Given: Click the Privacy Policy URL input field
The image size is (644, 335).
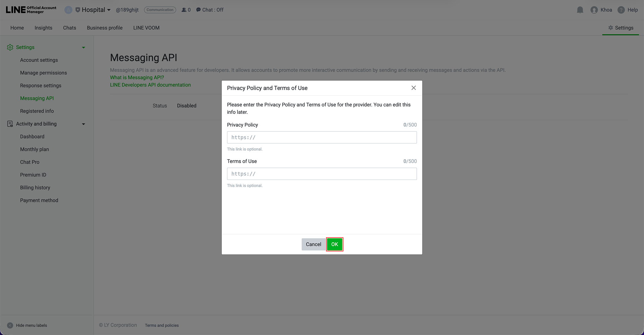Looking at the screenshot, I should pyautogui.click(x=322, y=137).
